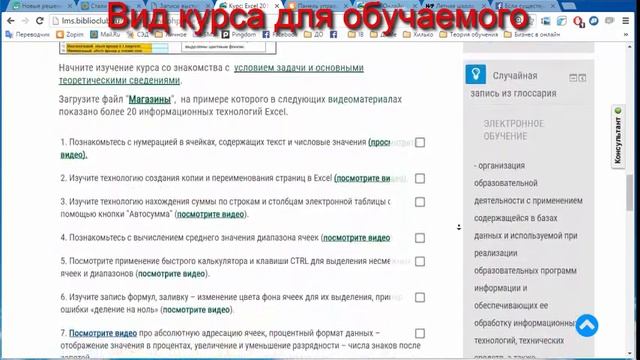
Task: Mark item 1 about нумерацией в ячейках complete
Action: click(x=420, y=142)
